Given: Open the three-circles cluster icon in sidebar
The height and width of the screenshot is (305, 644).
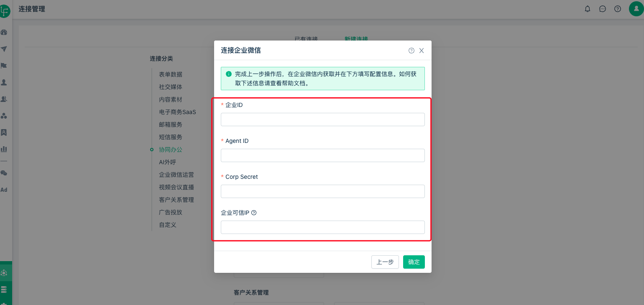Looking at the screenshot, I should click(x=4, y=116).
